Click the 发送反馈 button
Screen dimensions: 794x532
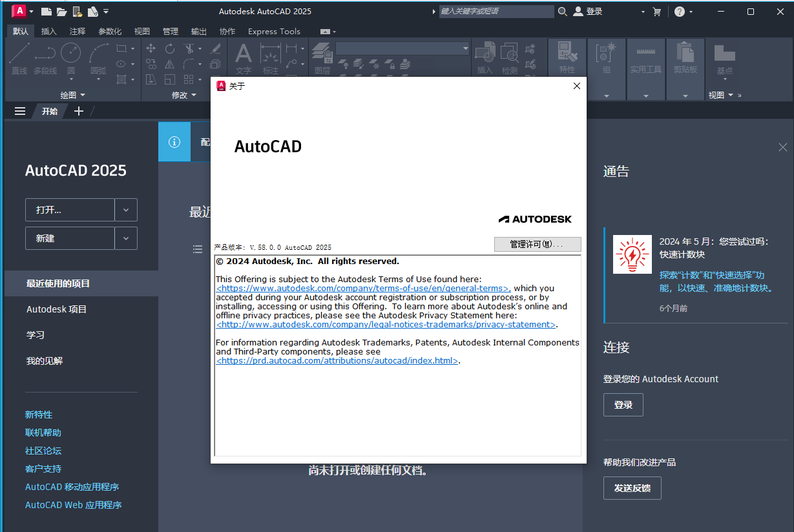point(632,488)
